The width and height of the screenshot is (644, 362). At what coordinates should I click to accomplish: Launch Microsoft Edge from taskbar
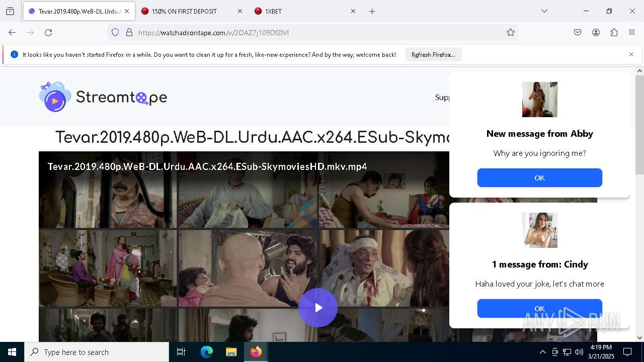pos(207,352)
